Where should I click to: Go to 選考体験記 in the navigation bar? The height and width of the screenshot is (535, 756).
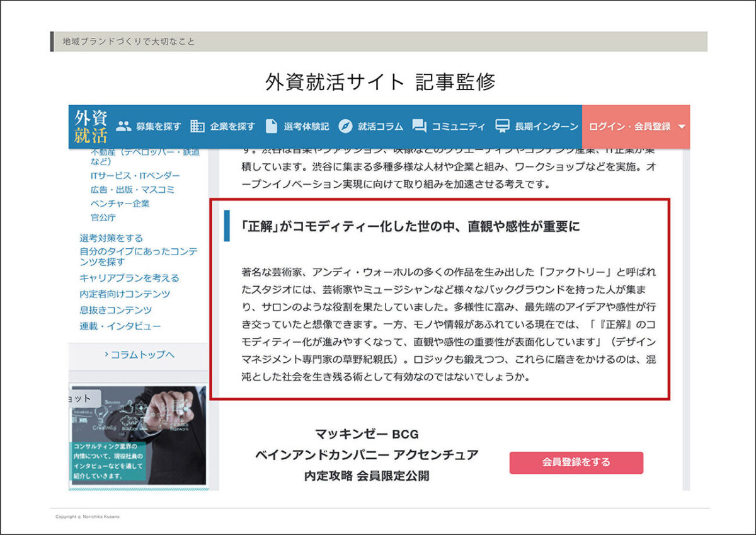click(x=306, y=127)
